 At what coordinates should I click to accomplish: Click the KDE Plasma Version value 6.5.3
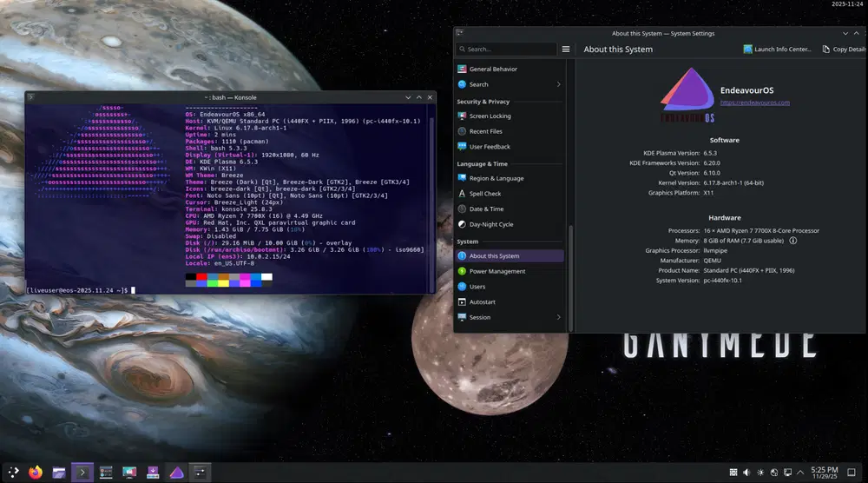coord(710,154)
